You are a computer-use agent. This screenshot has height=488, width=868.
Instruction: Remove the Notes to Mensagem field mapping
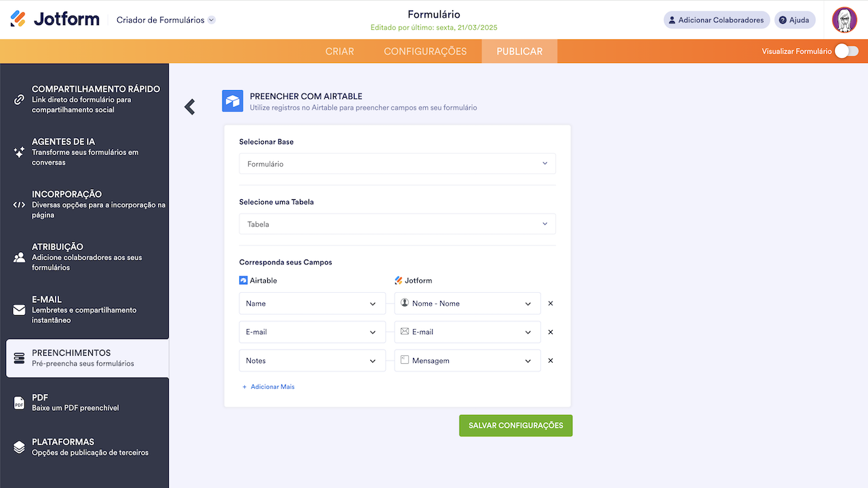click(550, 360)
